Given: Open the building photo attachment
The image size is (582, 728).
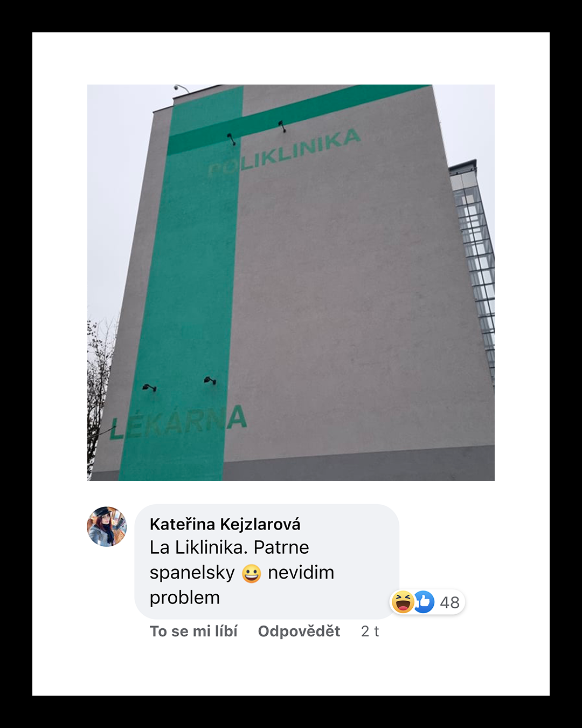Looking at the screenshot, I should coord(291,283).
